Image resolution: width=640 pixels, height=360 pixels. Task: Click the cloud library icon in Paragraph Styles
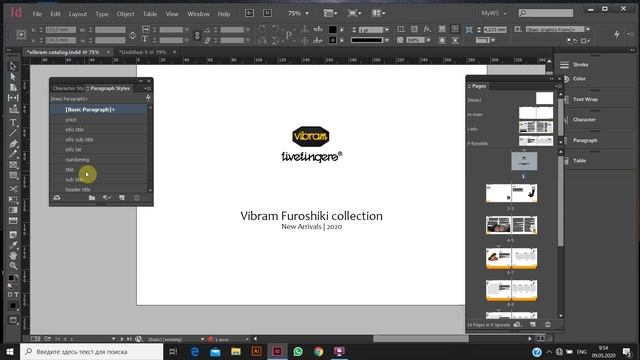pyautogui.click(x=57, y=198)
